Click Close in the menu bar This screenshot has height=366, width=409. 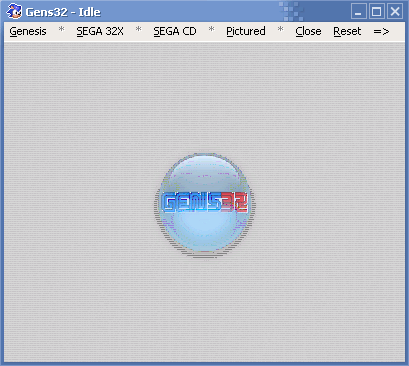point(308,31)
